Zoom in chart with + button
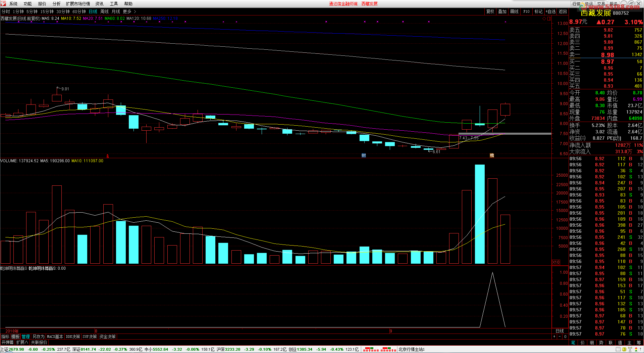This screenshot has width=644, height=353. point(554,336)
